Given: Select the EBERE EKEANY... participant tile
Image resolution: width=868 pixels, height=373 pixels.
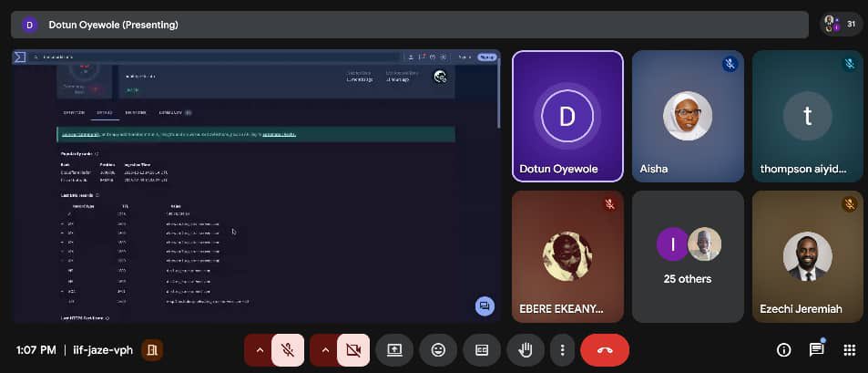Looking at the screenshot, I should click(567, 256).
